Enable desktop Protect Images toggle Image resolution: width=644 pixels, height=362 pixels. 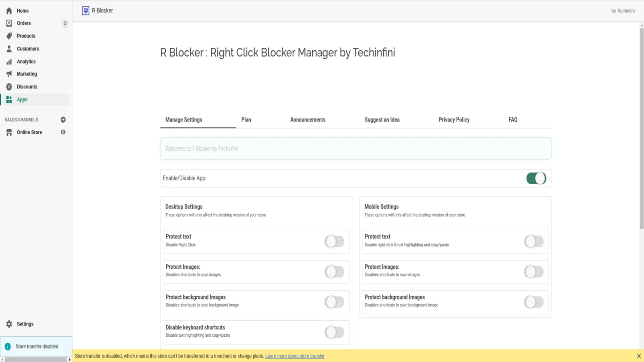(x=334, y=272)
